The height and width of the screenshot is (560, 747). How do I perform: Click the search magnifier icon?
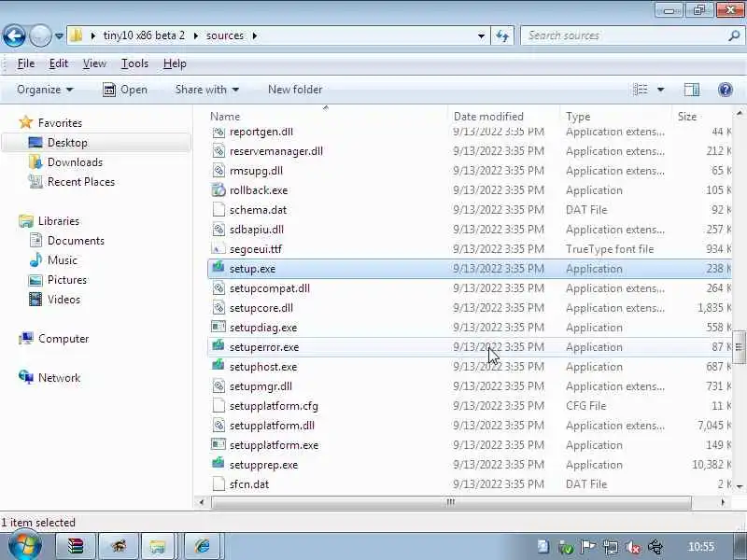[x=734, y=35]
